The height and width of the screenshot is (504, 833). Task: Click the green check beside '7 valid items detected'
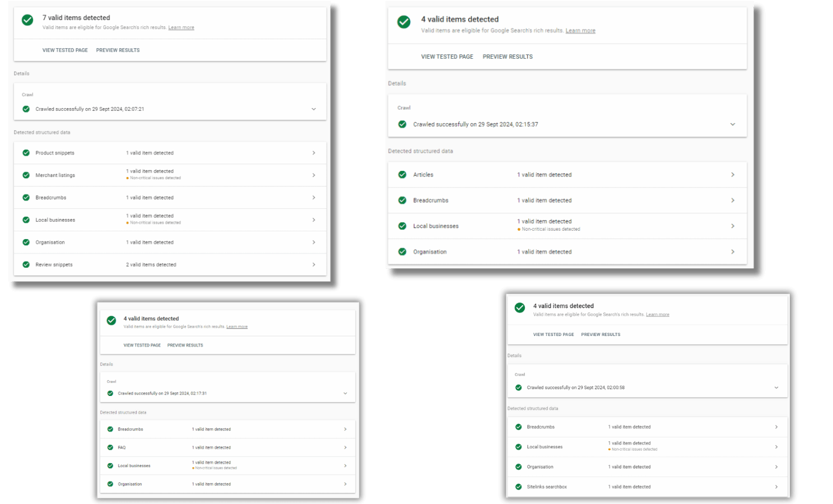(27, 20)
